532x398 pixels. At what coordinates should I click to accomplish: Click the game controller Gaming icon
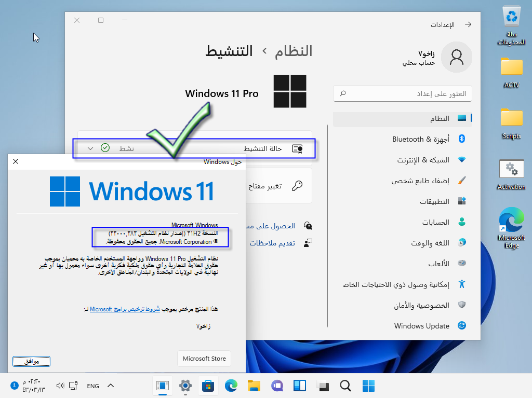click(x=462, y=263)
